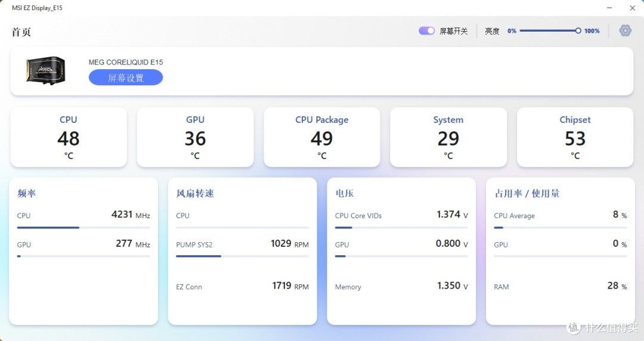Click the 频率 frequency panel title

point(27,194)
